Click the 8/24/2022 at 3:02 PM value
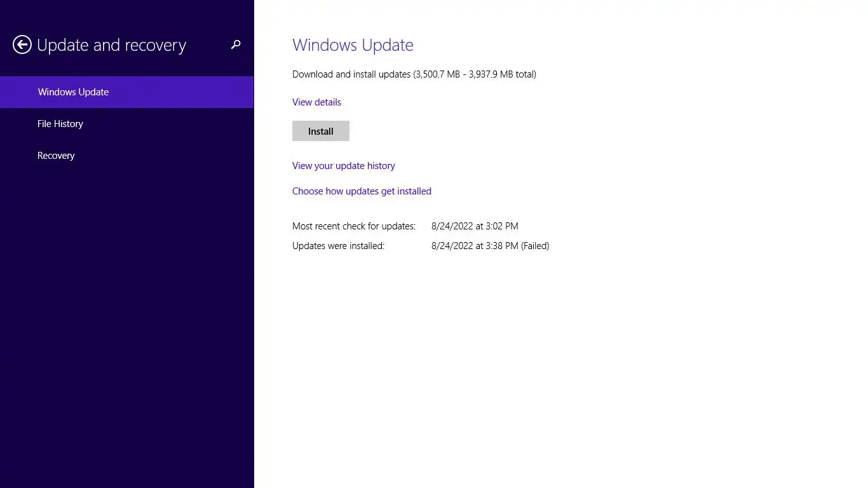 pos(475,226)
